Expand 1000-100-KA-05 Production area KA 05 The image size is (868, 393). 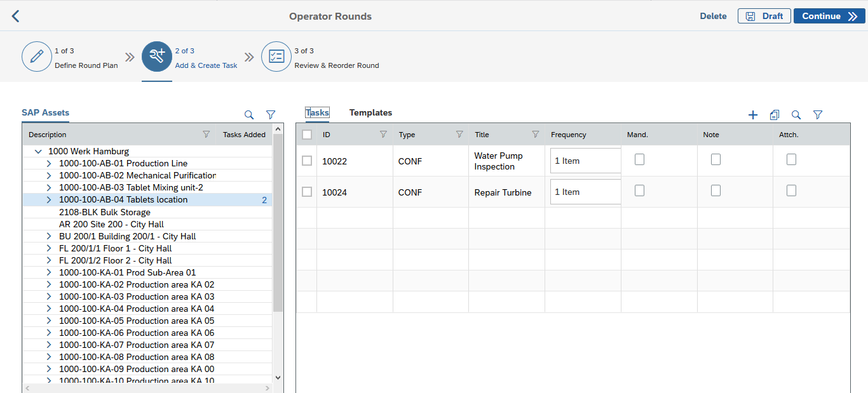[x=49, y=321]
